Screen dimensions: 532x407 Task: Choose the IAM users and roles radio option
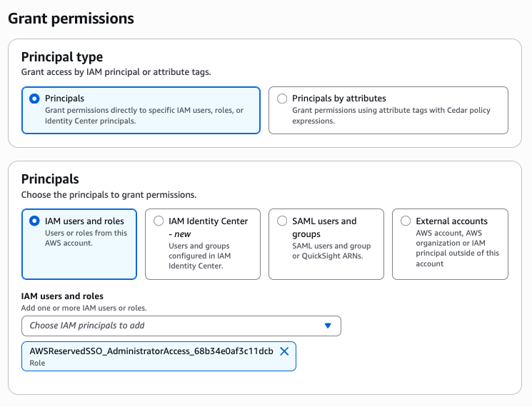point(34,221)
